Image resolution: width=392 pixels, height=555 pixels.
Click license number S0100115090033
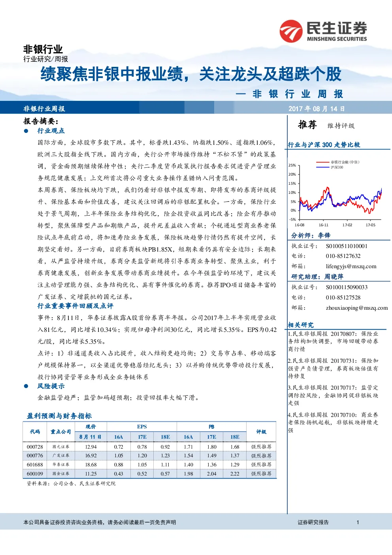click(347, 287)
